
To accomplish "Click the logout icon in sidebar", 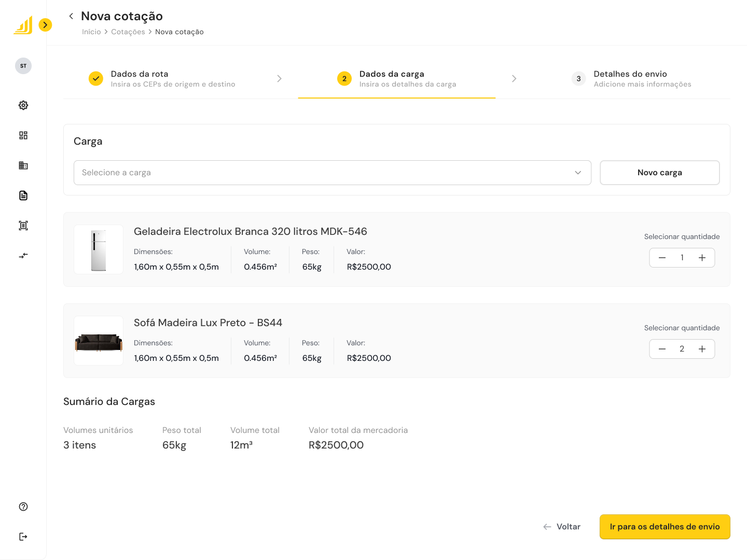I will pyautogui.click(x=23, y=537).
